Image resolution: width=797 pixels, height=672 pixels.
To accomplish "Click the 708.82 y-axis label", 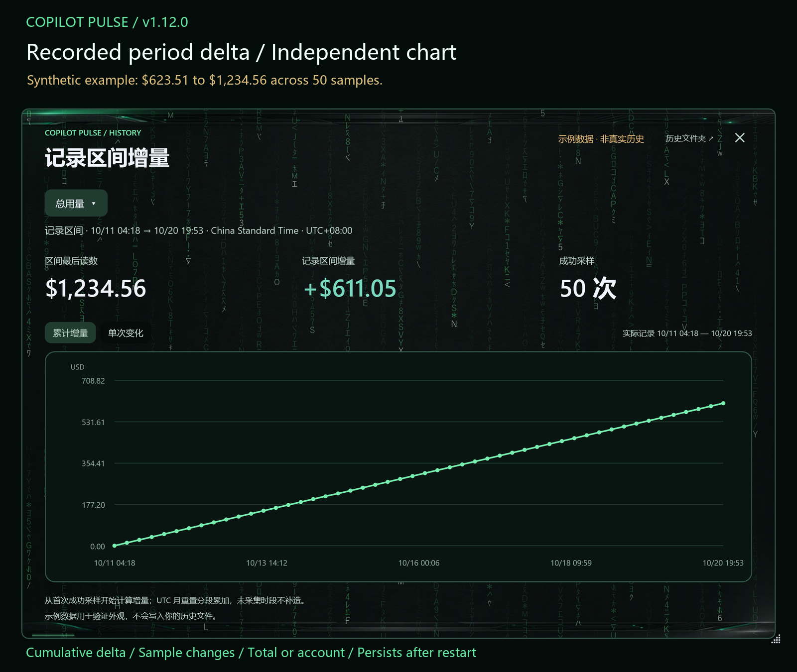I will tap(93, 381).
